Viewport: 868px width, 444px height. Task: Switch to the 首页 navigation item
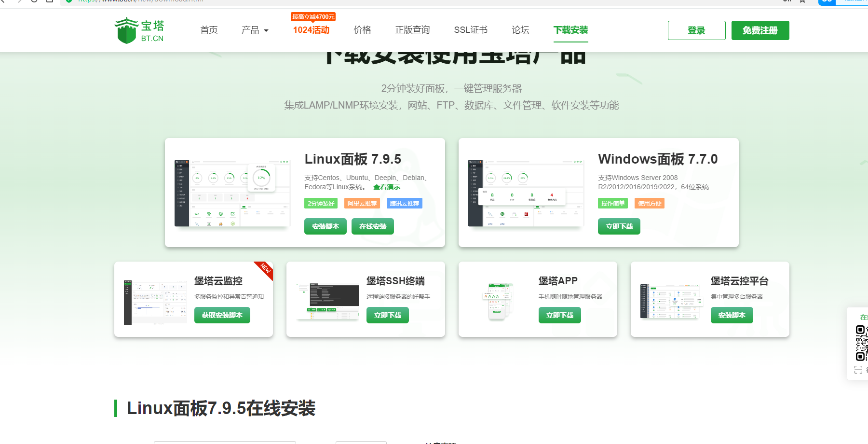(x=208, y=30)
